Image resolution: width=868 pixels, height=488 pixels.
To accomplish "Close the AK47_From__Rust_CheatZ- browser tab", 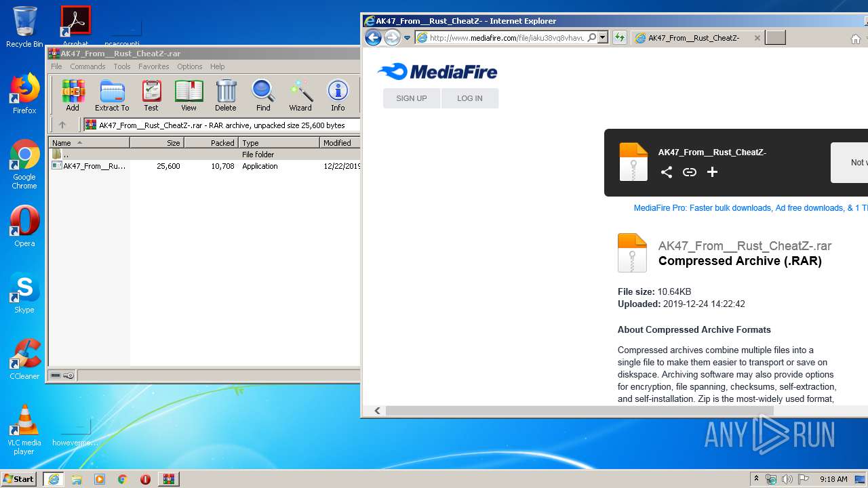I will click(757, 38).
